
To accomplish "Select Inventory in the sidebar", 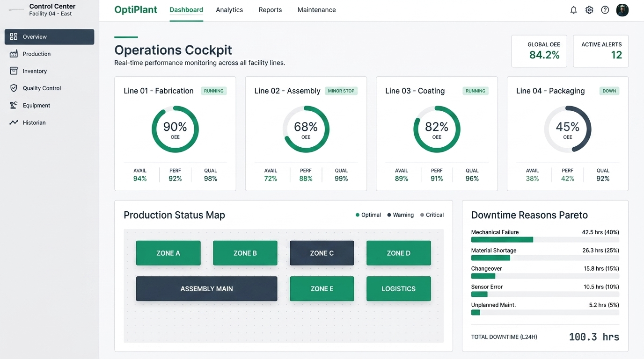I will coord(50,71).
